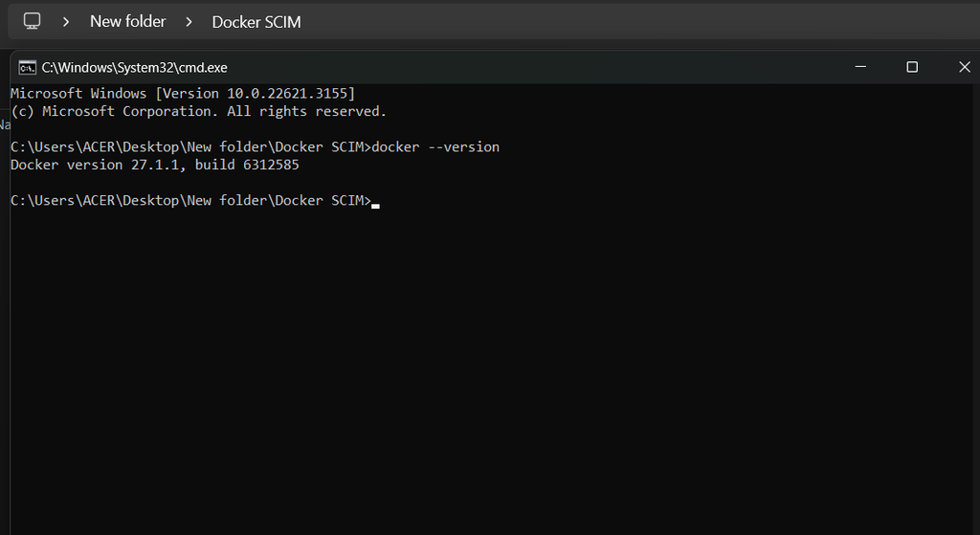Click the prompt path before docker command
Viewport: 980px width, 535px height.
pos(189,147)
